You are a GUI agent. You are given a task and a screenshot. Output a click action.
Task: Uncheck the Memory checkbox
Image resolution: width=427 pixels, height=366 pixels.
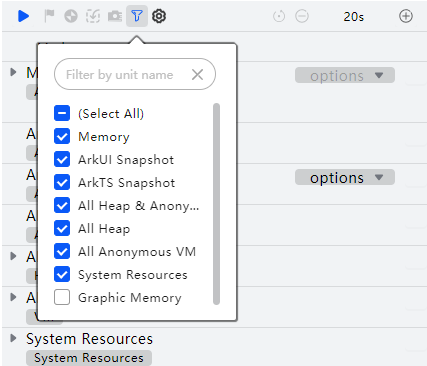point(62,136)
